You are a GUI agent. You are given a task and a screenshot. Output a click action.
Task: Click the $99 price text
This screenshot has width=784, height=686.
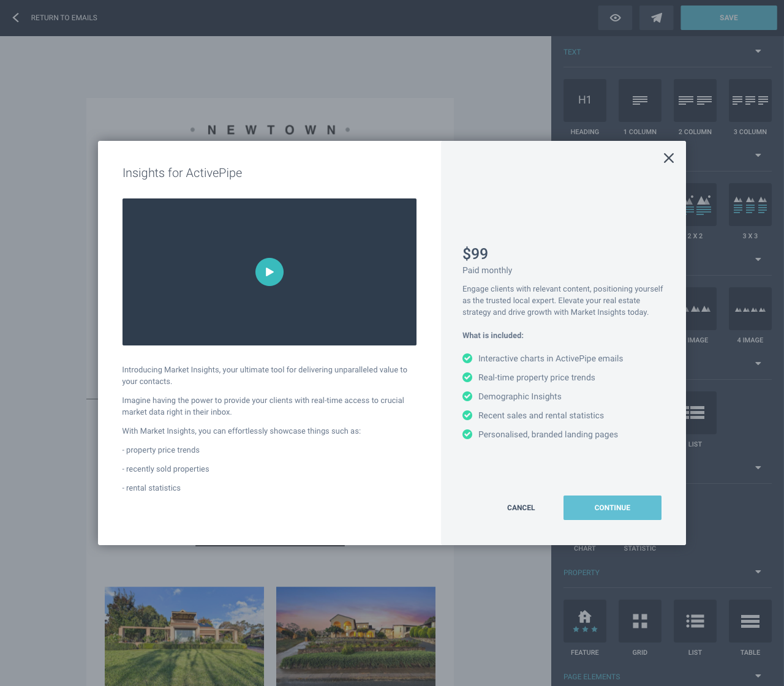pyautogui.click(x=475, y=254)
